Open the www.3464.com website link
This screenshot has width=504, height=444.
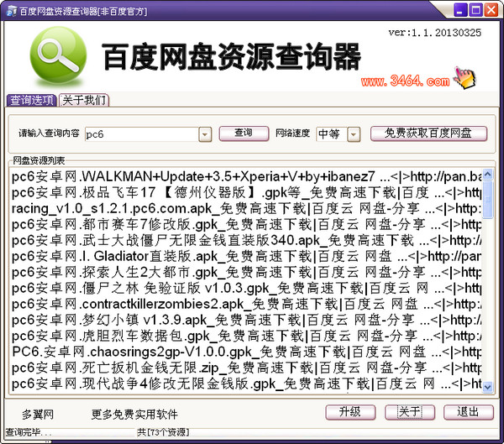point(405,81)
